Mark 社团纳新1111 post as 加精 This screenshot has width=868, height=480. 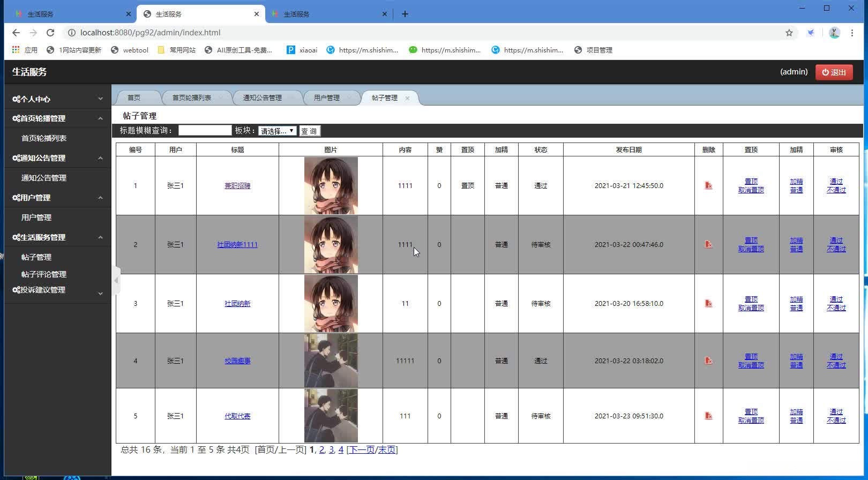796,241
